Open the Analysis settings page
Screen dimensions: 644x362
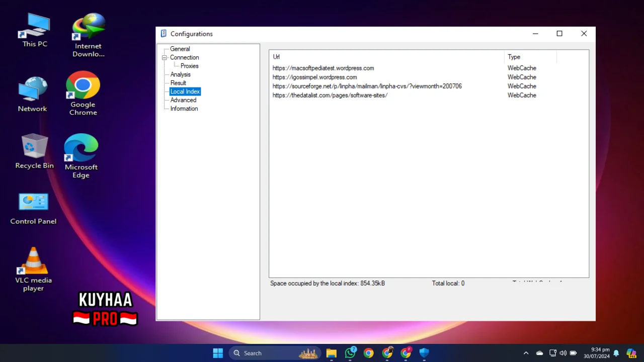tap(180, 74)
